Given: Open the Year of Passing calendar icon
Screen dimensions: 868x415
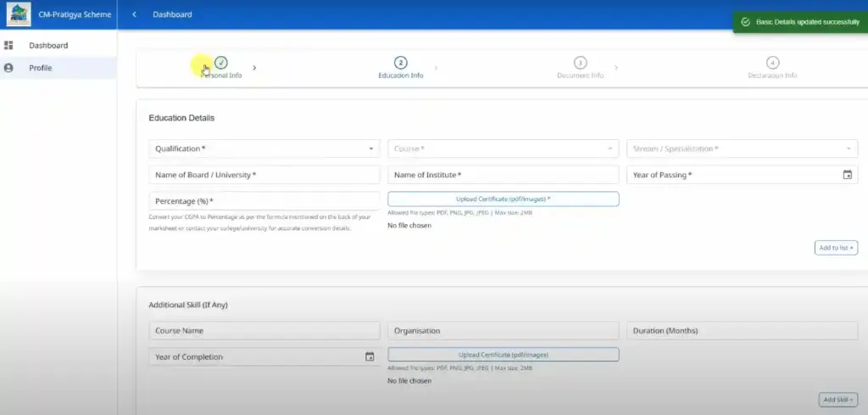Looking at the screenshot, I should (x=847, y=175).
